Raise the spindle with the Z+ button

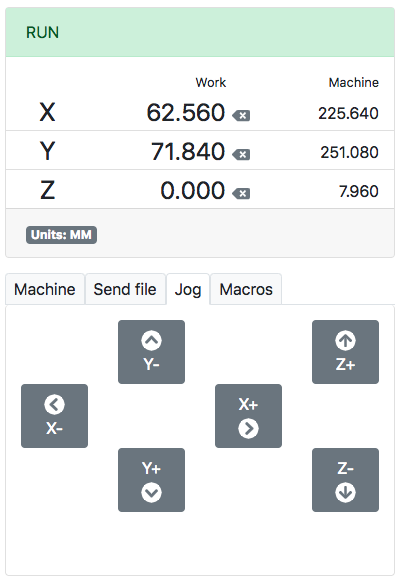[x=346, y=352]
